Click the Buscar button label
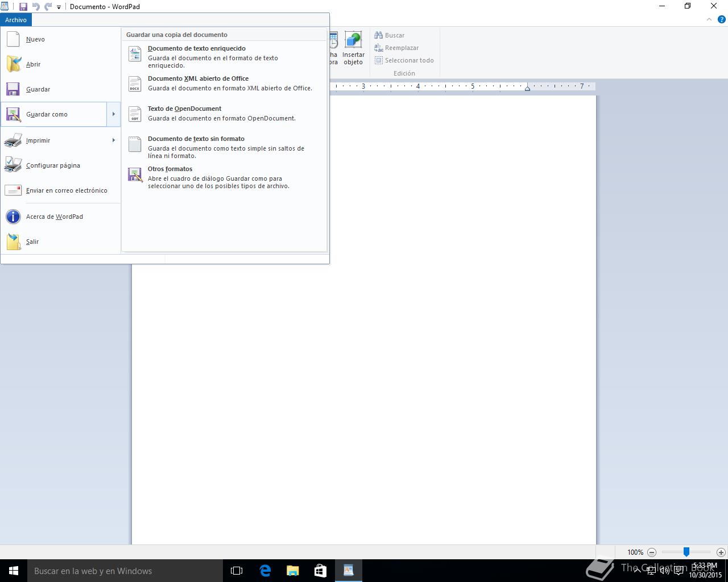This screenshot has width=728, height=582. coord(394,35)
